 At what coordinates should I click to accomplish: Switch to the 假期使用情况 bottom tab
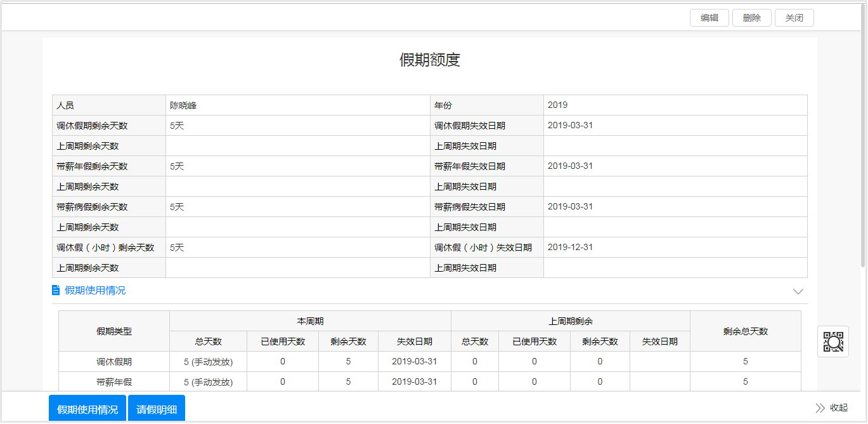pos(87,409)
